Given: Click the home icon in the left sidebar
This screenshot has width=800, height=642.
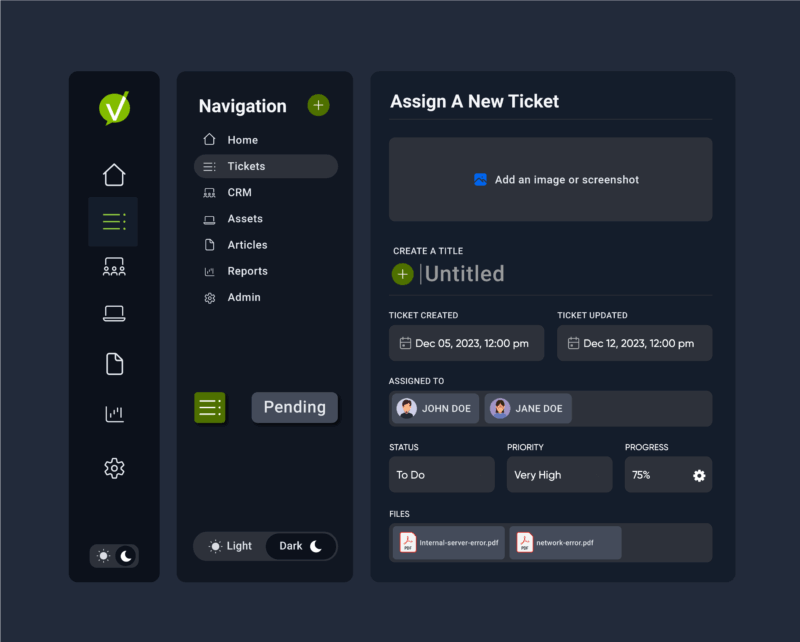Looking at the screenshot, I should pos(113,173).
